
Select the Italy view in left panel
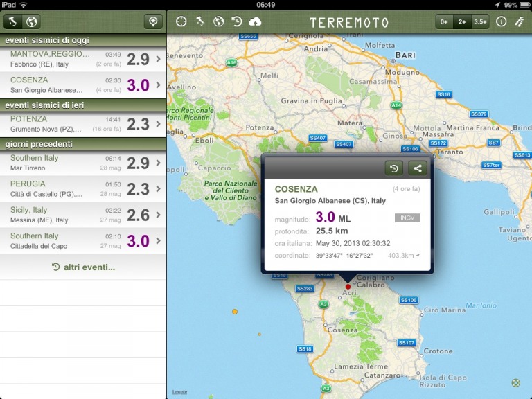click(x=13, y=21)
